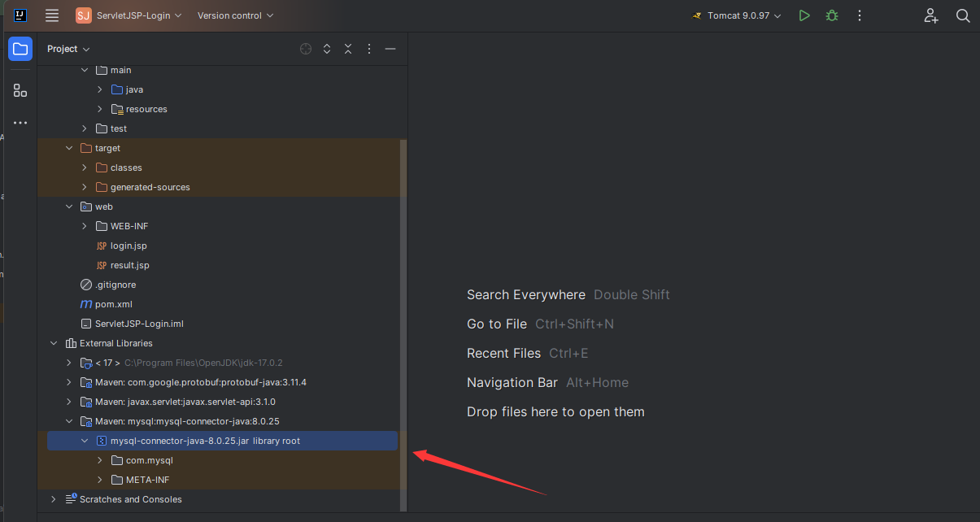The image size is (980, 522).
Task: Click Select Opened File target icon
Action: coord(306,49)
